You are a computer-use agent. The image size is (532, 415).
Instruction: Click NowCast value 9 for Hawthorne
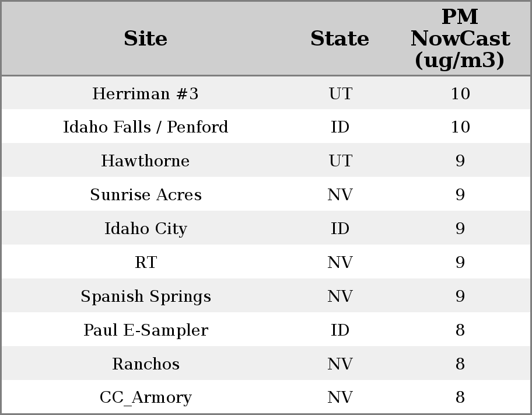point(460,161)
